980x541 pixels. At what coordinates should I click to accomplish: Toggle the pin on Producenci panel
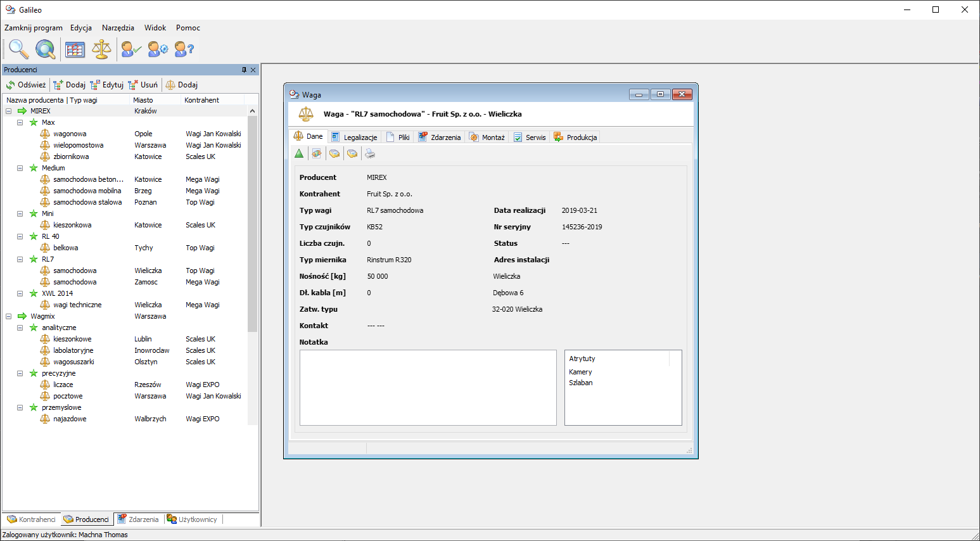pos(244,70)
